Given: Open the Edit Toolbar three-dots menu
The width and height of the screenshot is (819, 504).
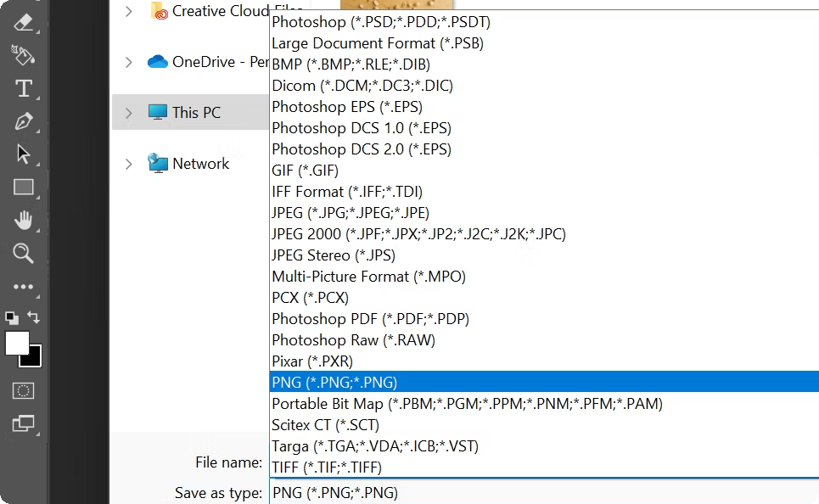Looking at the screenshot, I should 23,287.
